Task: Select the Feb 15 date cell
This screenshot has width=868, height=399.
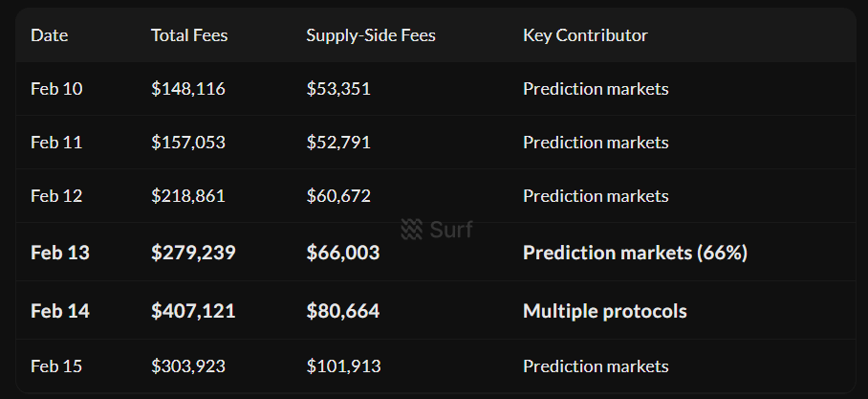Action: click(x=56, y=366)
